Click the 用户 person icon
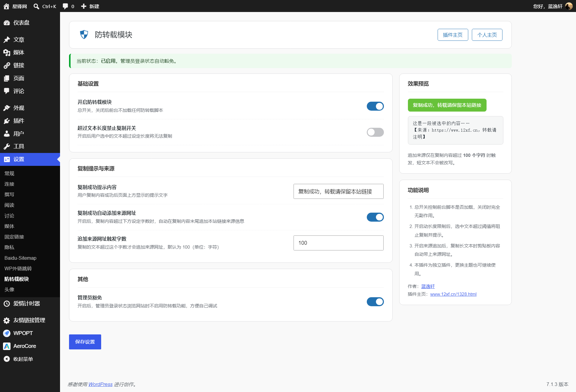 [x=7, y=134]
